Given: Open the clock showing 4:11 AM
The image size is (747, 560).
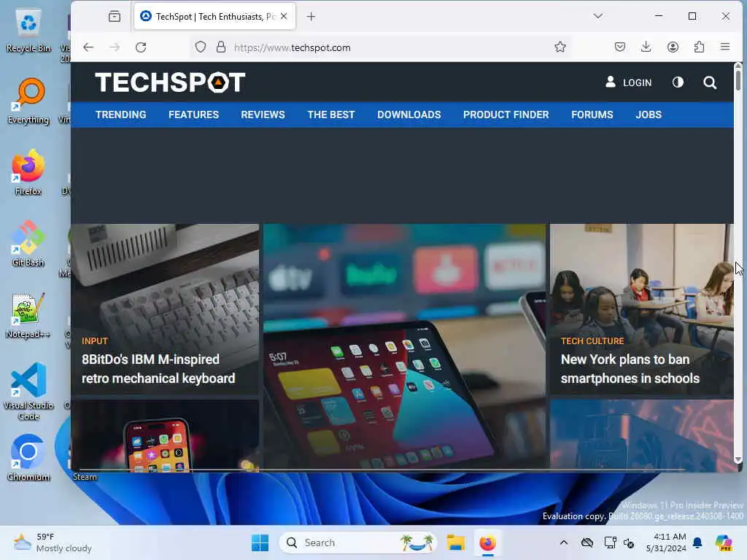Looking at the screenshot, I should [666, 542].
